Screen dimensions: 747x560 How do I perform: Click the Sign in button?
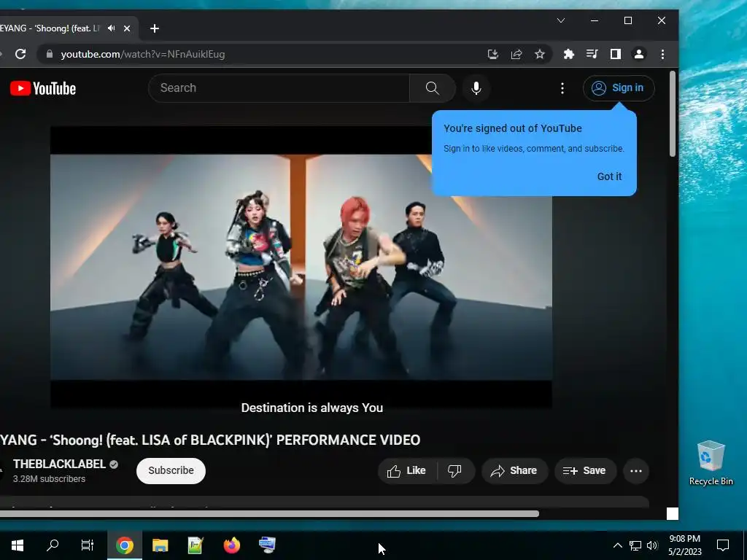pos(619,88)
